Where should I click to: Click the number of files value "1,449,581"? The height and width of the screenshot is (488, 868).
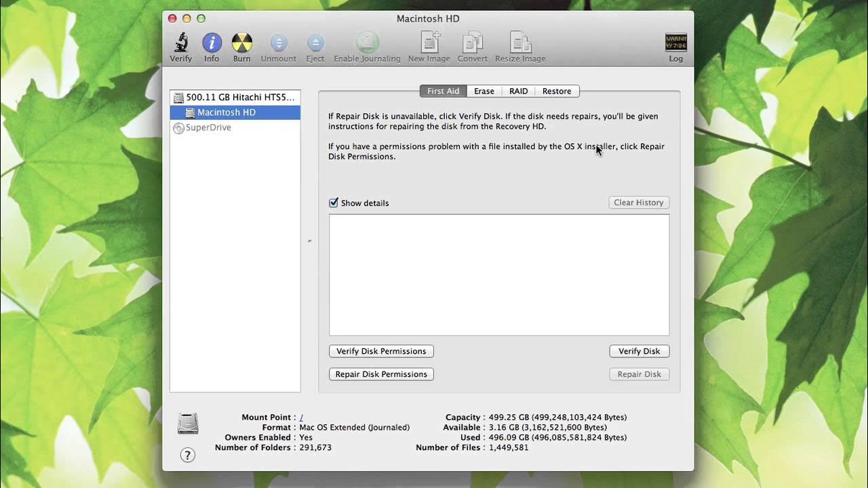click(x=509, y=448)
